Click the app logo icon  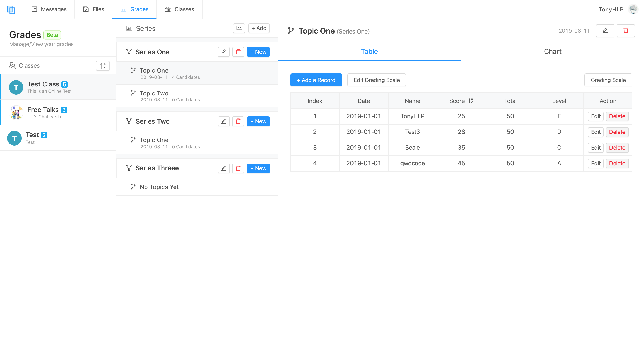click(11, 9)
